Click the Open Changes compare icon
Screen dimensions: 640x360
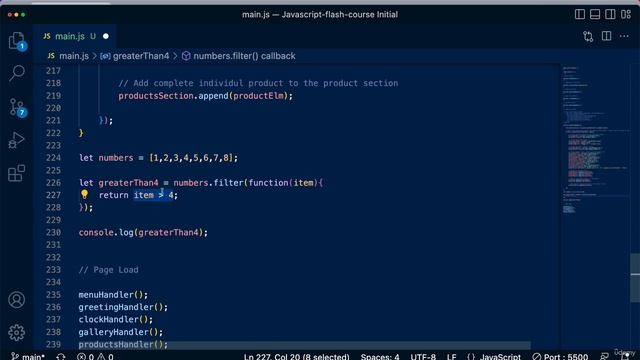click(x=588, y=36)
